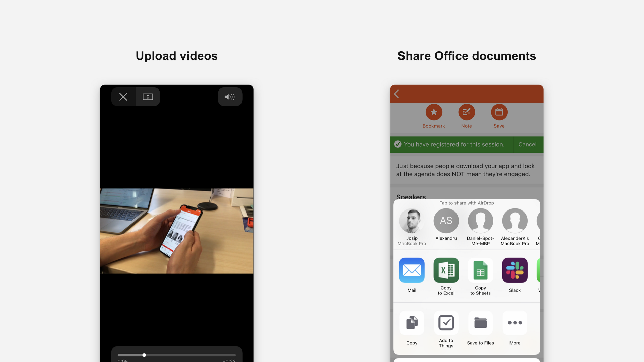
Task: Toggle the video aspect fill icon
Action: [x=148, y=97]
